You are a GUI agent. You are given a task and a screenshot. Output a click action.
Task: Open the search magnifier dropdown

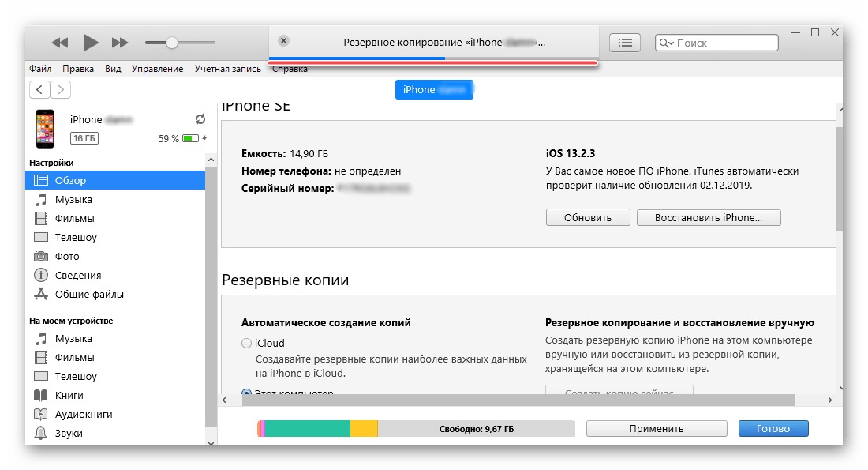click(666, 43)
